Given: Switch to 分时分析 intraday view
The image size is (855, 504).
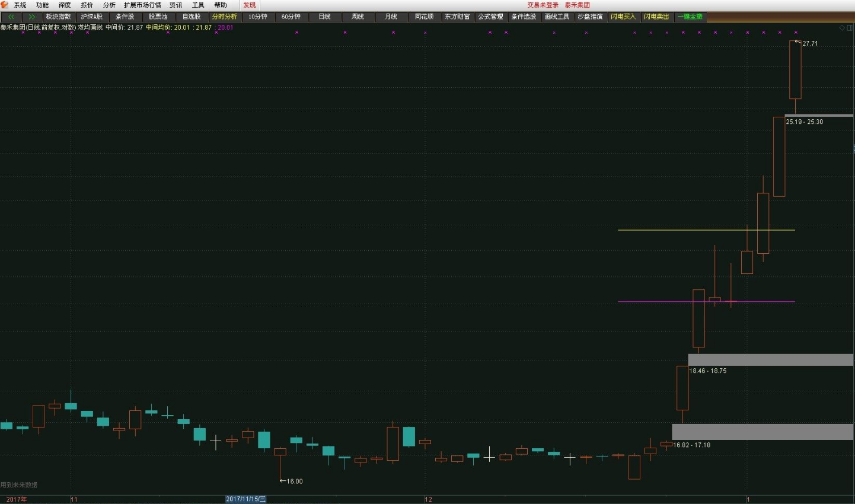Looking at the screenshot, I should [x=224, y=17].
